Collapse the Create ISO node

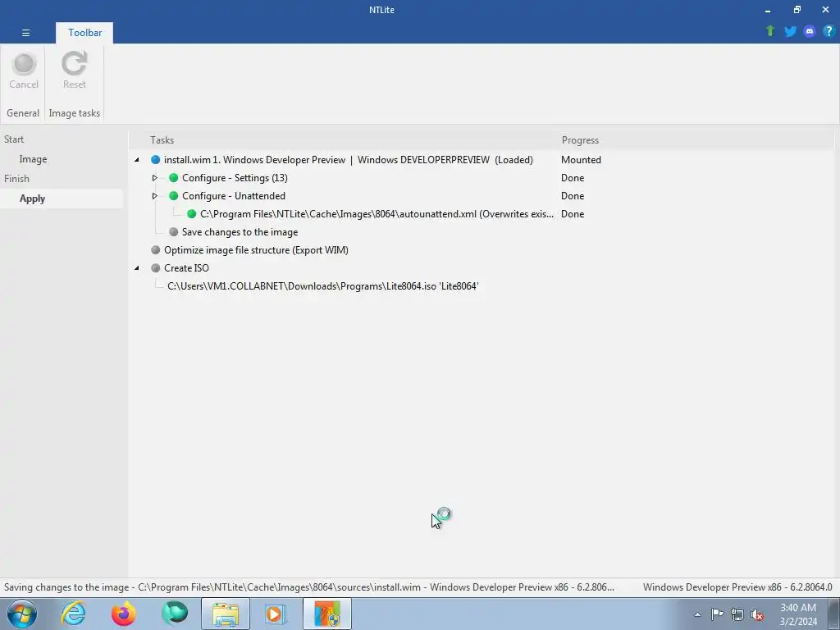pyautogui.click(x=137, y=268)
